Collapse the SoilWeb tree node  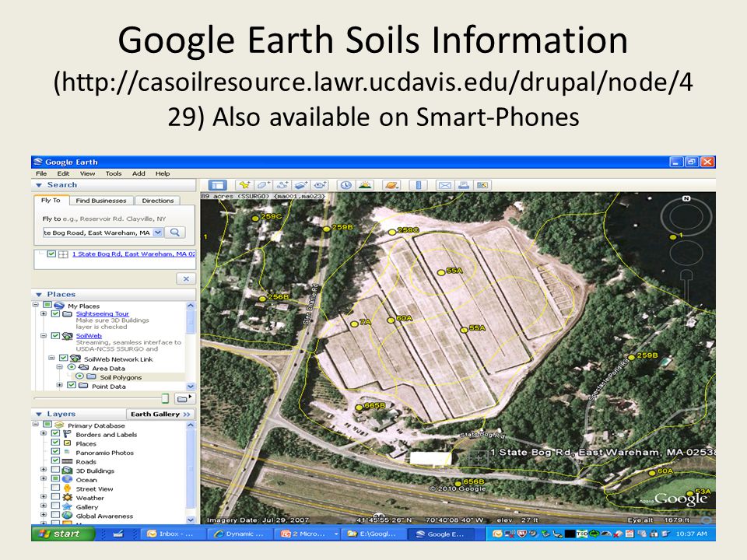pos(44,336)
